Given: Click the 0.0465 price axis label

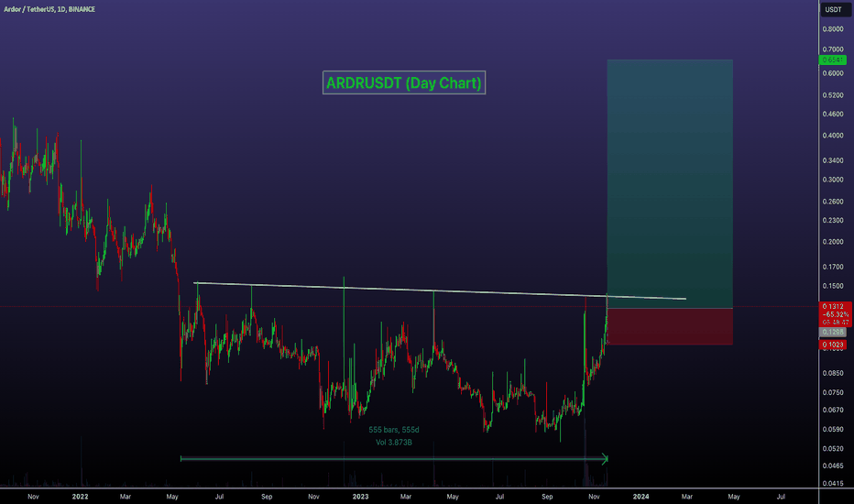Looking at the screenshot, I should [x=833, y=466].
